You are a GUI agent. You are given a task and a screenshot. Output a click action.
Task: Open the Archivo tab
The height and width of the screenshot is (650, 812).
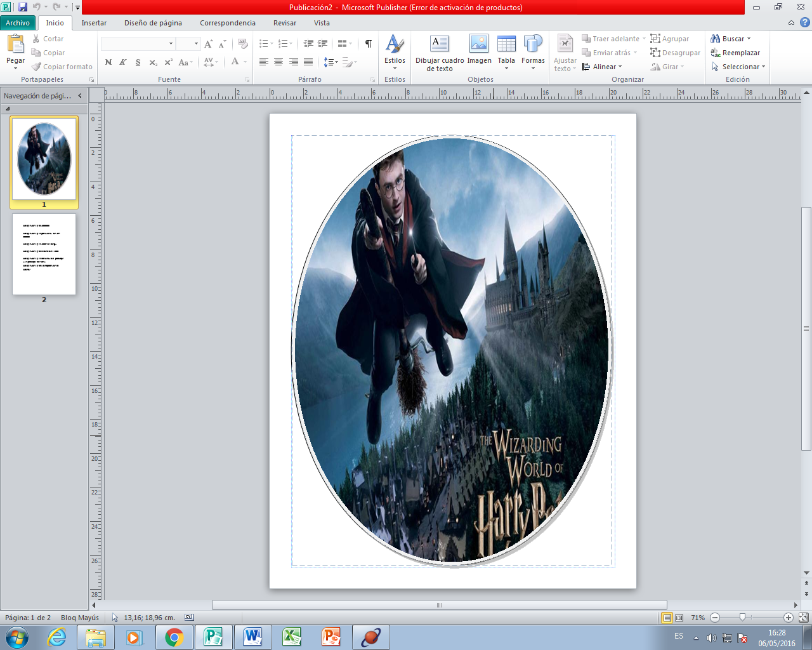[18, 23]
